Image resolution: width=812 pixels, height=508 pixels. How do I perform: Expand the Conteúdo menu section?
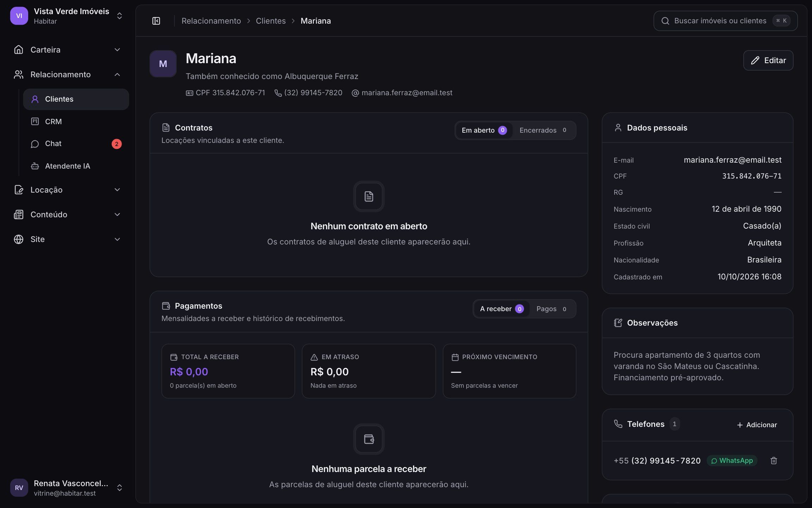67,214
